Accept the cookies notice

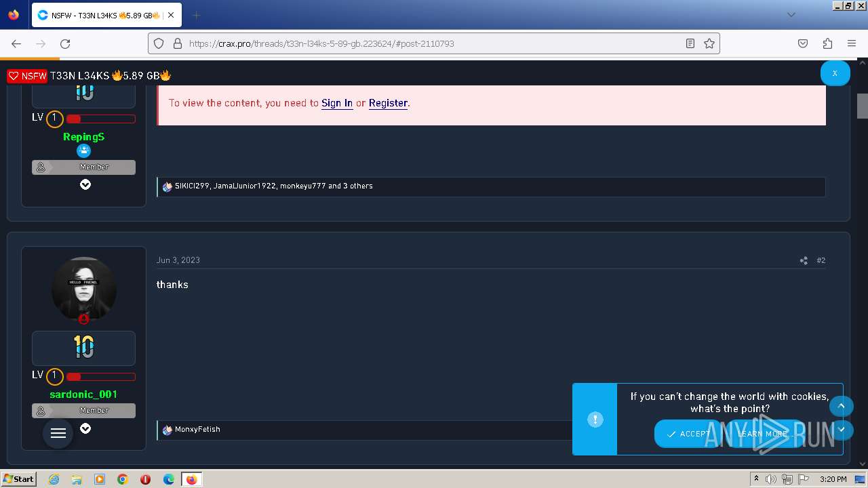pyautogui.click(x=688, y=434)
